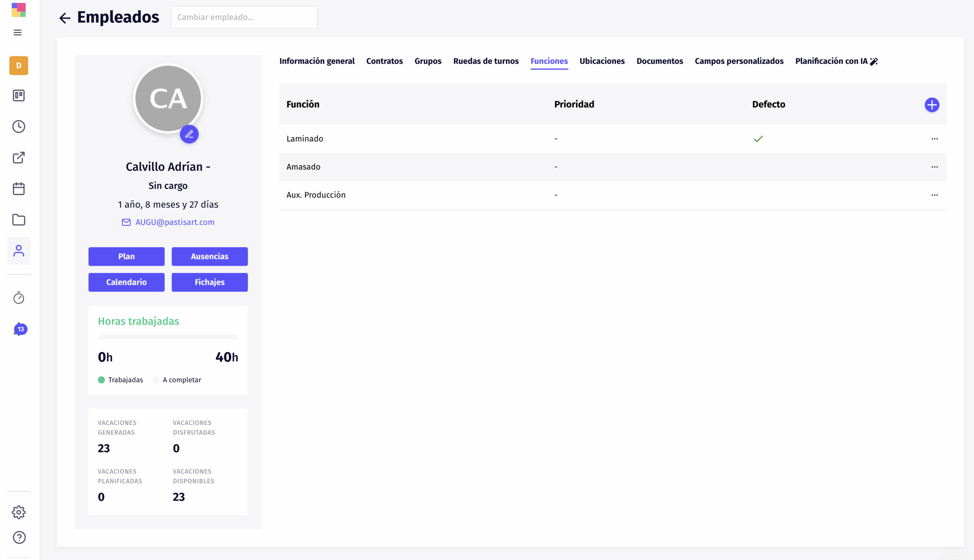
Task: Switch to the Contratos tab
Action: 384,61
